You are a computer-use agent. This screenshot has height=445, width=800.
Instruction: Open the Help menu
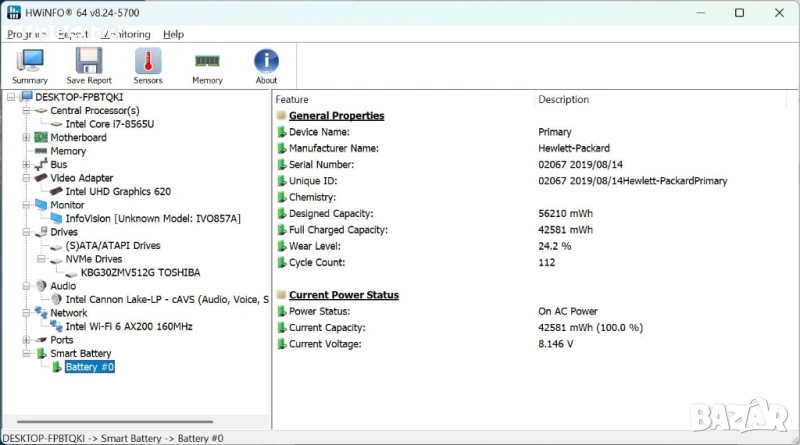[173, 34]
